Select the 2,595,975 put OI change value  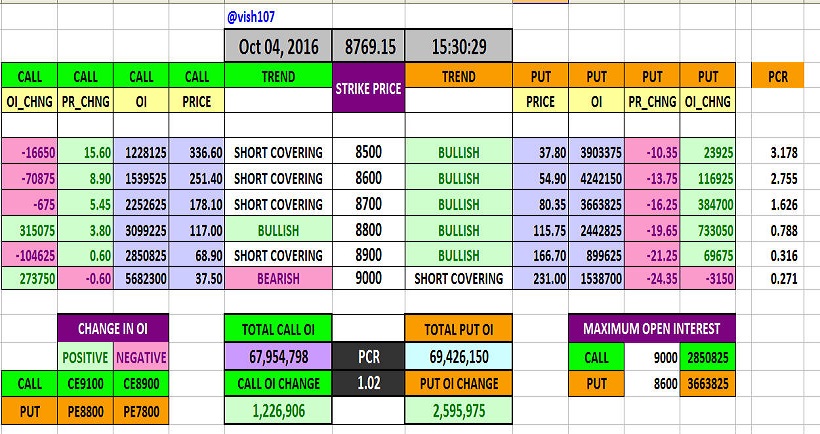coord(459,410)
